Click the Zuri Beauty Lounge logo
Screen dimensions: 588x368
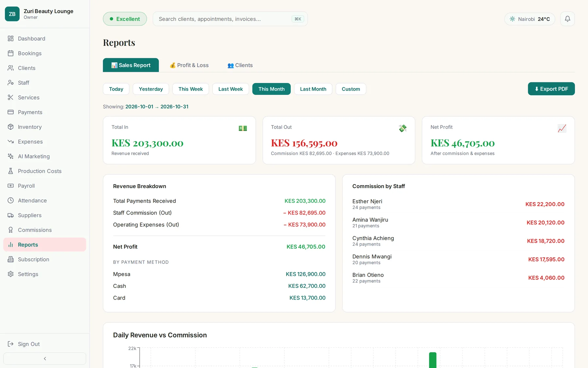[12, 14]
